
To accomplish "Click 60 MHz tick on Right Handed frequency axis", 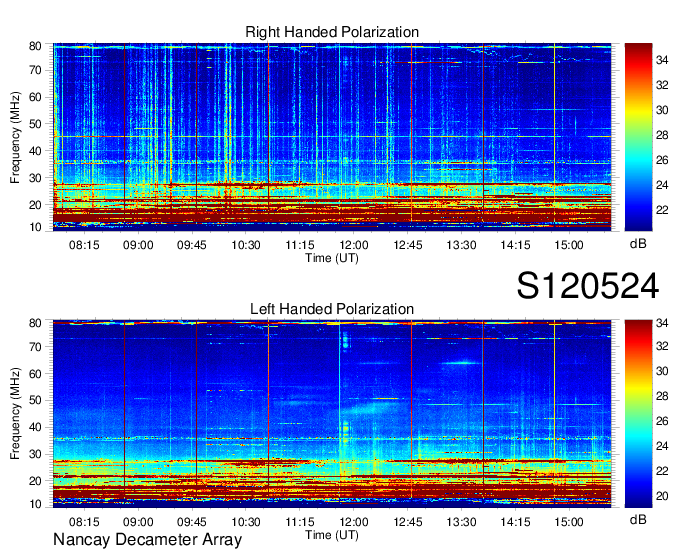I will 35,97.
